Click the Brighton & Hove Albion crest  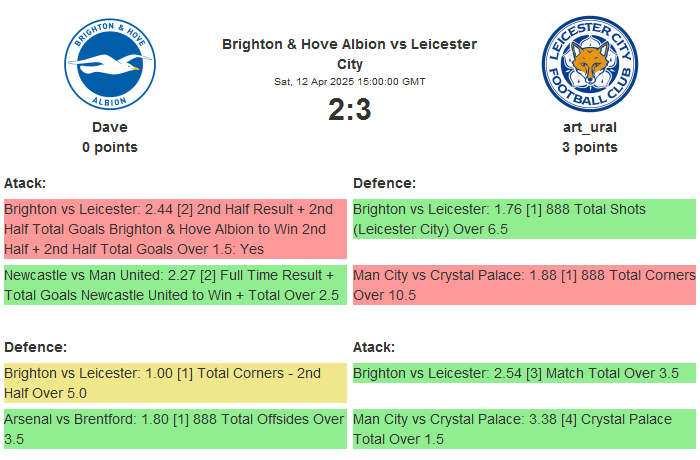click(110, 66)
